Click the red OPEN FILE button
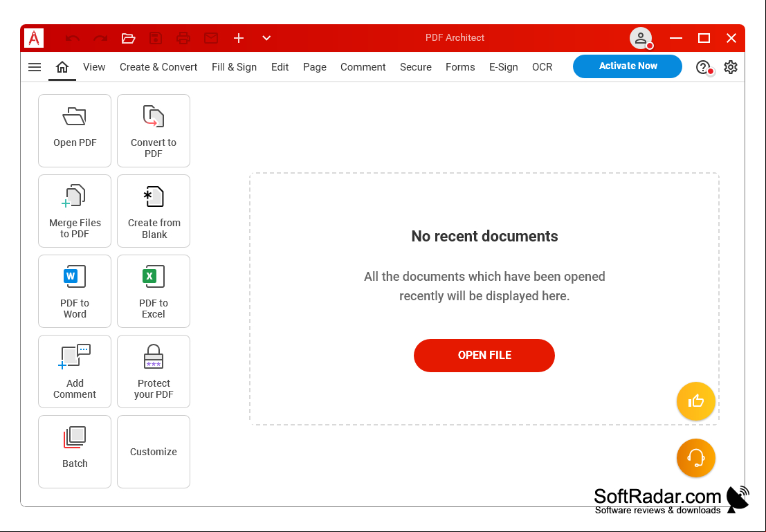Image resolution: width=766 pixels, height=532 pixels. click(484, 356)
